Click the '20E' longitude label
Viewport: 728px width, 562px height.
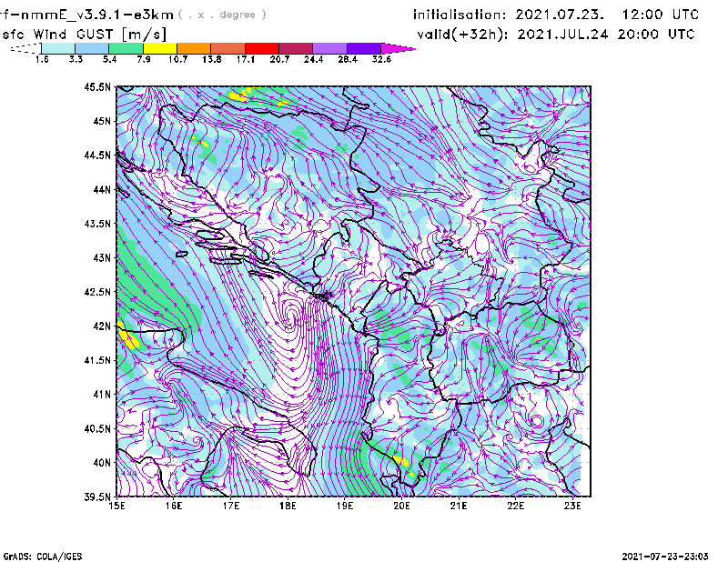pos(401,506)
